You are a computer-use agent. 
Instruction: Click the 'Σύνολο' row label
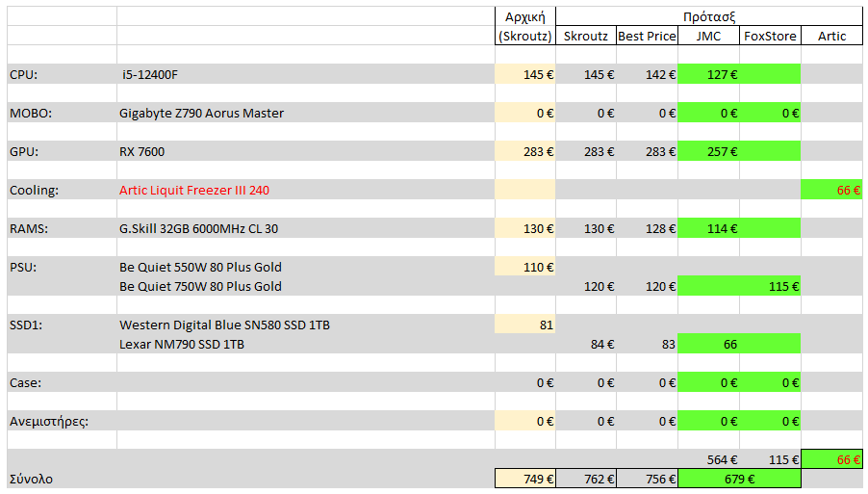tap(31, 479)
